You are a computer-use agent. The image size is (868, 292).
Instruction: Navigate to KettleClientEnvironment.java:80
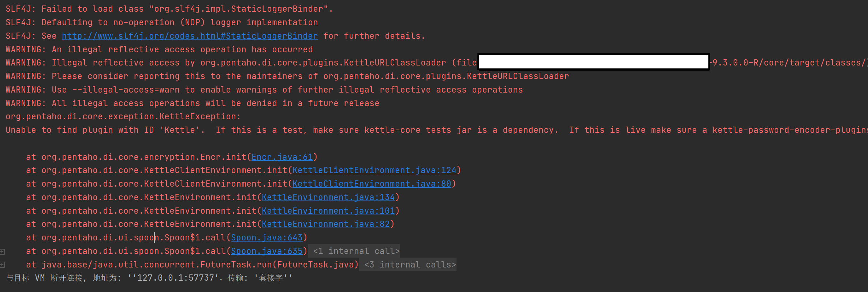pyautogui.click(x=372, y=184)
